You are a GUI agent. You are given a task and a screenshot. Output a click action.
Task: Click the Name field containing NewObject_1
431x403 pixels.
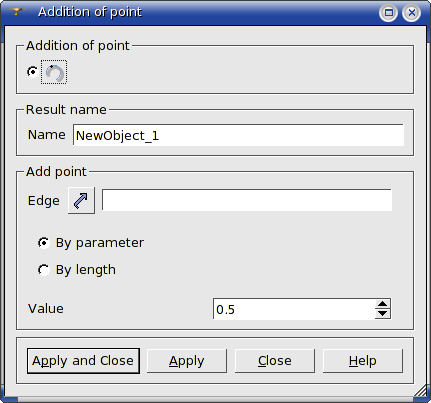(238, 135)
